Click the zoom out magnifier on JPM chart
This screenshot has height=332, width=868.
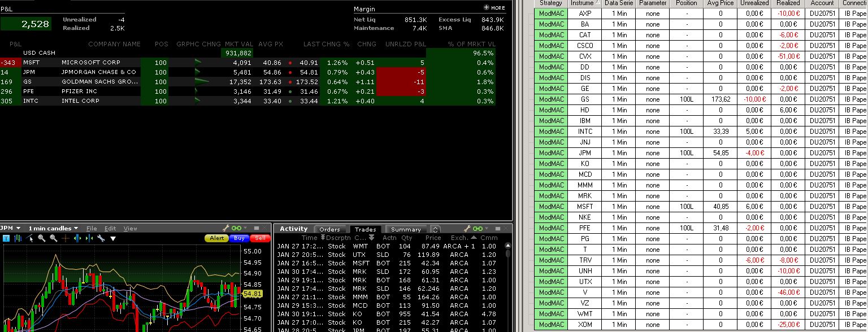54,238
